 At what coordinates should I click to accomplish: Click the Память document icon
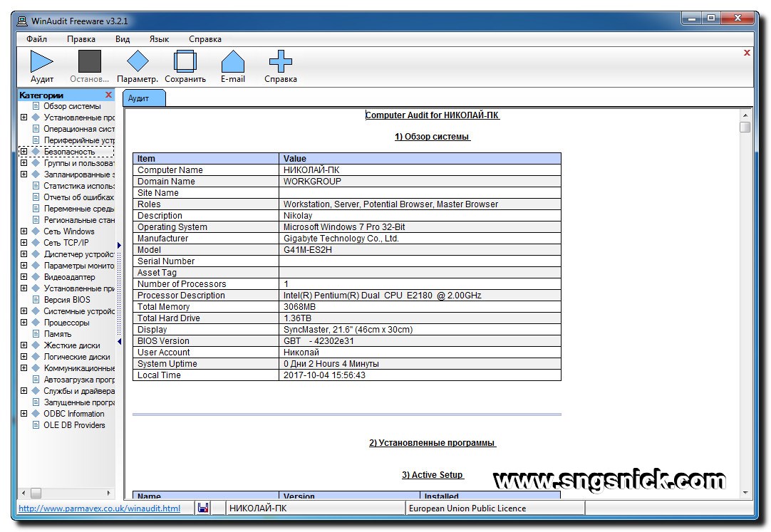pyautogui.click(x=36, y=334)
